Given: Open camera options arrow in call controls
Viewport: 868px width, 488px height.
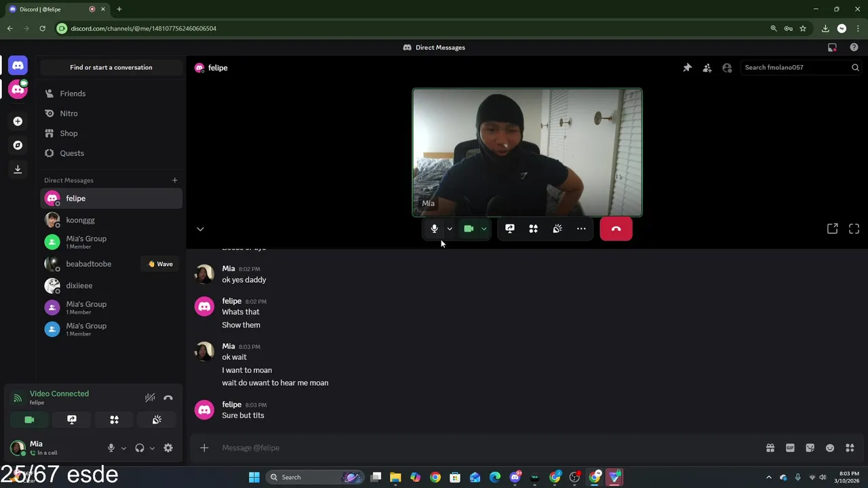Looking at the screenshot, I should (x=484, y=229).
